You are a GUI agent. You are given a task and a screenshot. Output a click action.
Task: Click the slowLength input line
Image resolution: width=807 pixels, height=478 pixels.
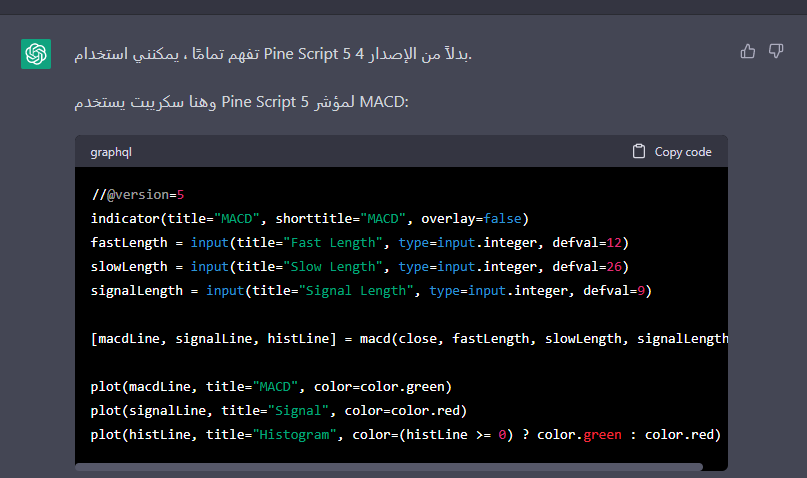coord(360,267)
